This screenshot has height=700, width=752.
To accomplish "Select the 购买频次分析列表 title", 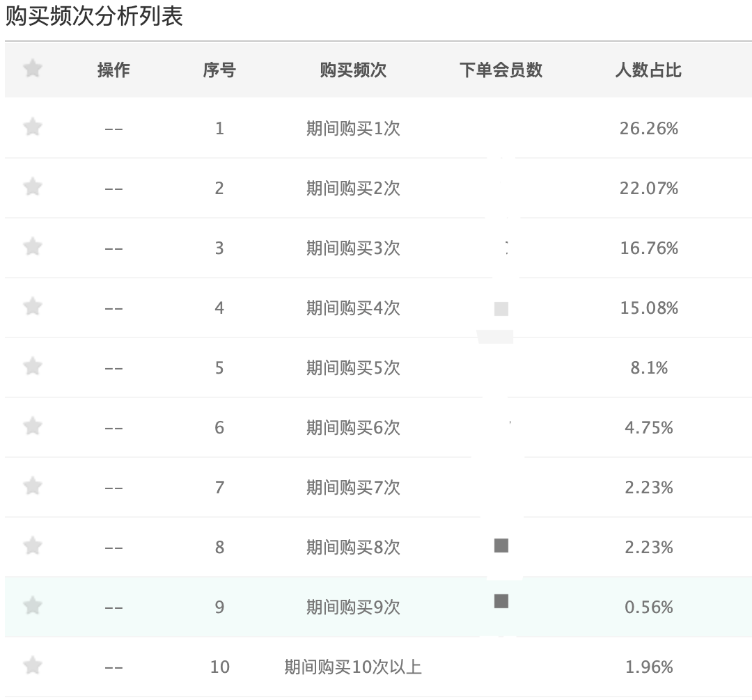I will (94, 16).
